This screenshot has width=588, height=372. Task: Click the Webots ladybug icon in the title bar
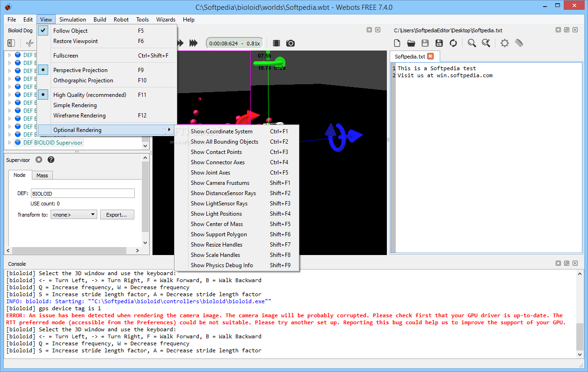8,7
